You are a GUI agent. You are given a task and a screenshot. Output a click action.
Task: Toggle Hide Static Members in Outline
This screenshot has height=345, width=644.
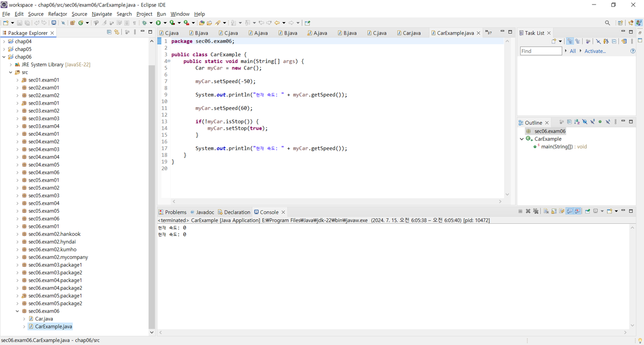coord(592,122)
